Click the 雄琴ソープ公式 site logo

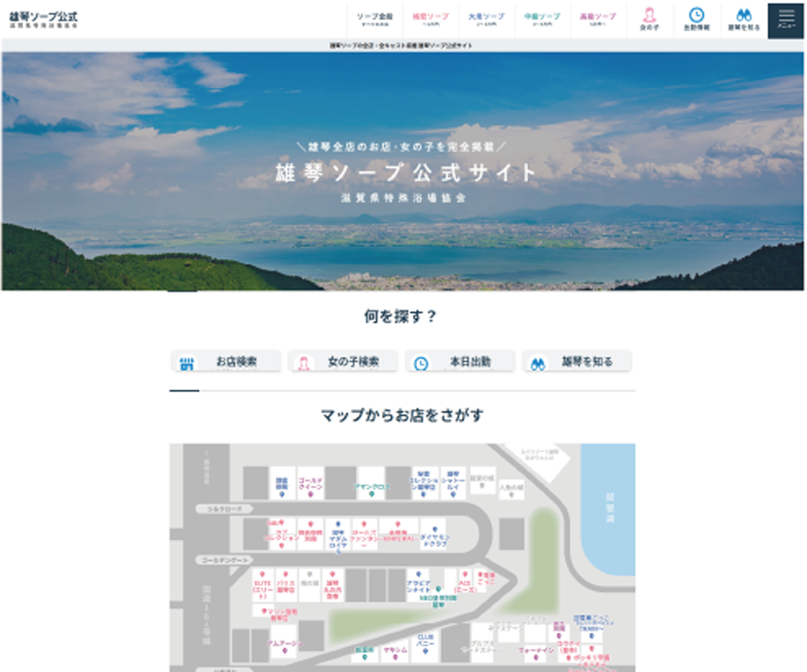[43, 20]
